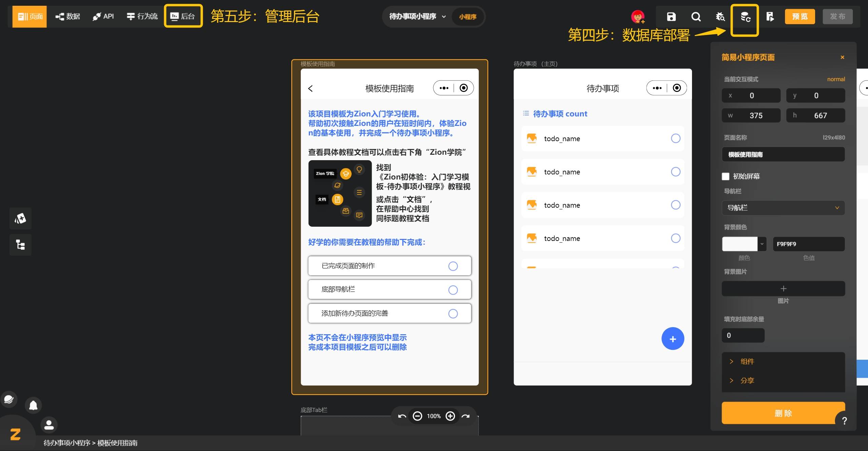868x451 pixels.
Task: Click the undo arrow icon
Action: point(402,416)
